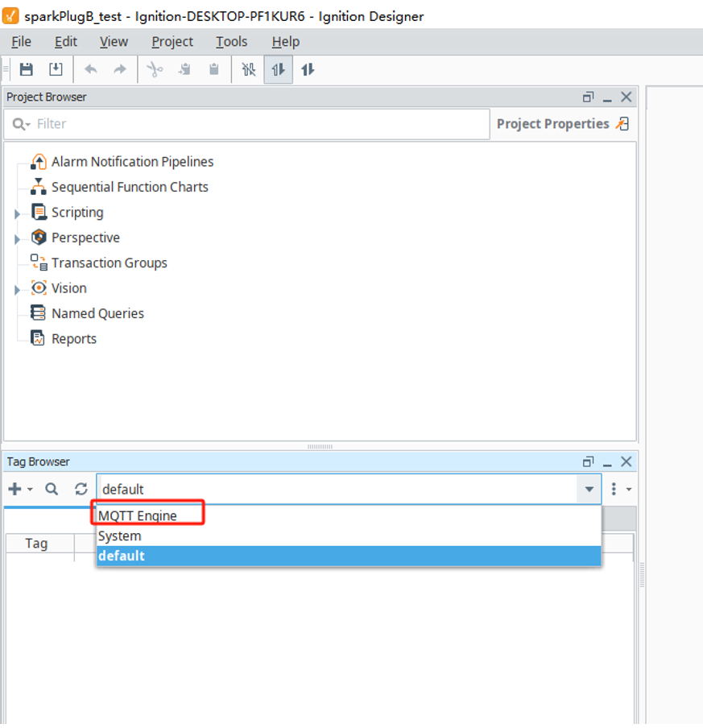Select Transaction Groups node
This screenshot has width=703, height=728.
click(110, 263)
